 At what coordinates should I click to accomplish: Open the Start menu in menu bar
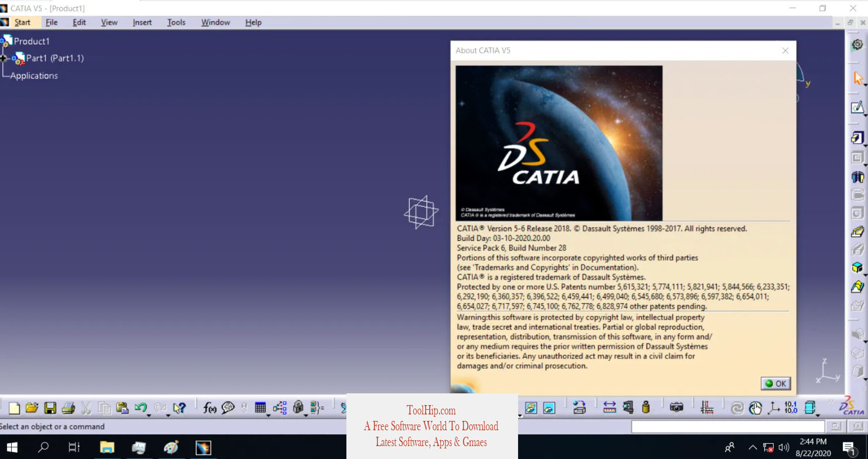coord(22,22)
